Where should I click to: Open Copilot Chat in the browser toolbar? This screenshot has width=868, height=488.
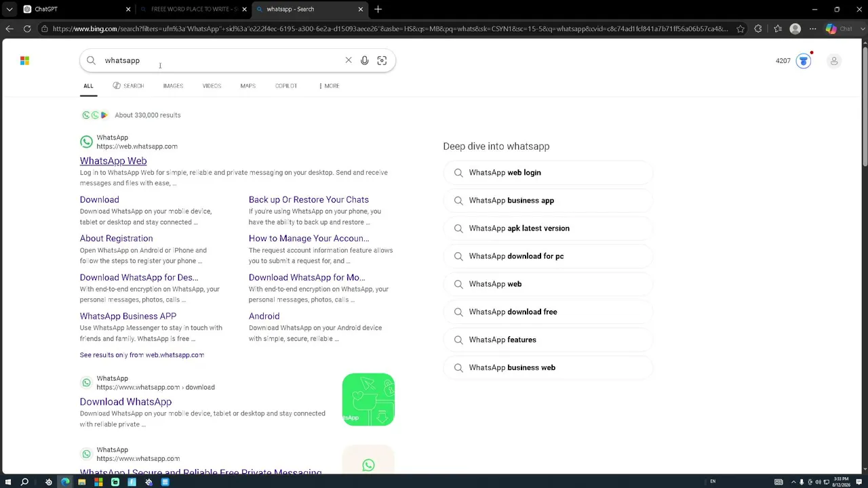838,28
